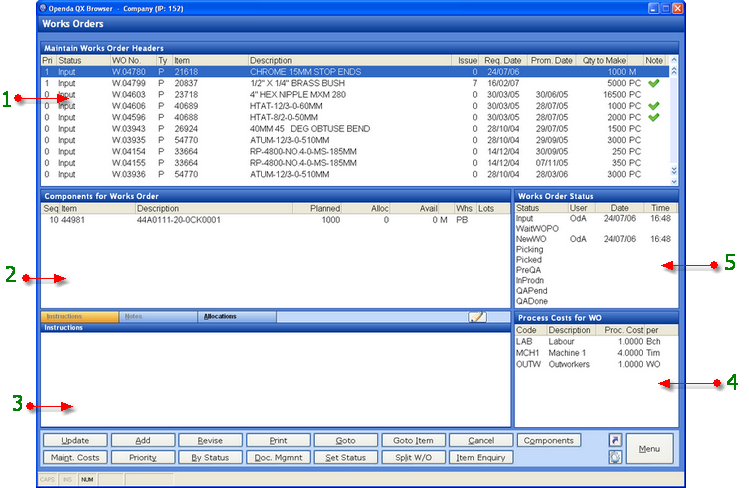Screen dimensions: 749x488
Task: Select works order W.04155
Action: coord(354,163)
